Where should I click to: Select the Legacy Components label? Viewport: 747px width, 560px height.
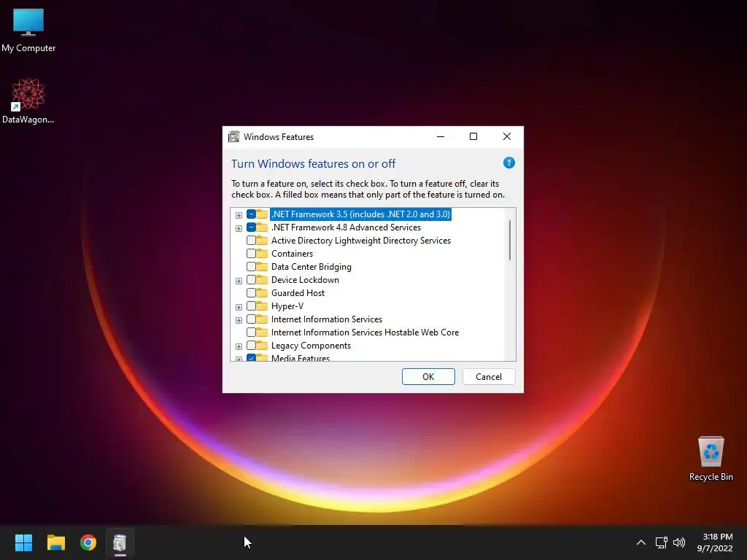(311, 345)
